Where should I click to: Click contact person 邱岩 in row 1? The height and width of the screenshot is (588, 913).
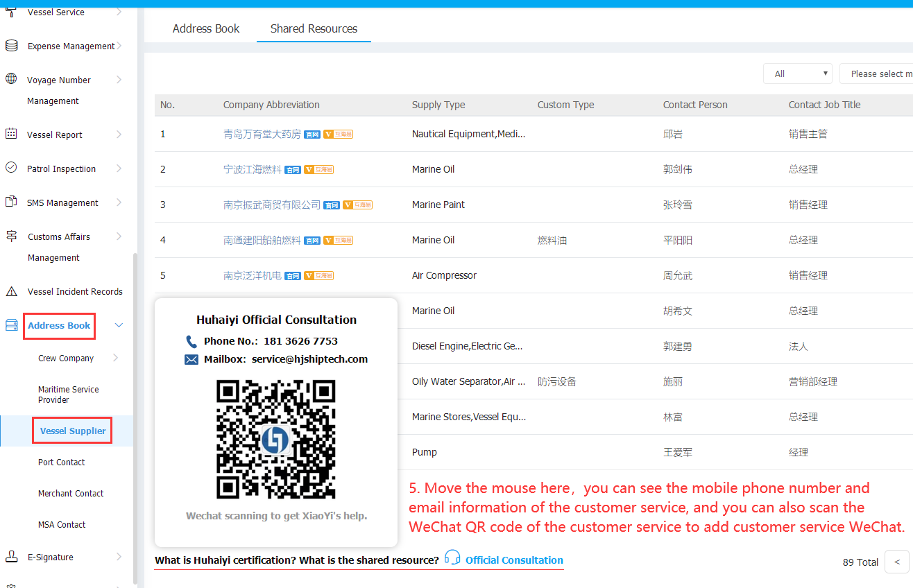[x=673, y=135]
